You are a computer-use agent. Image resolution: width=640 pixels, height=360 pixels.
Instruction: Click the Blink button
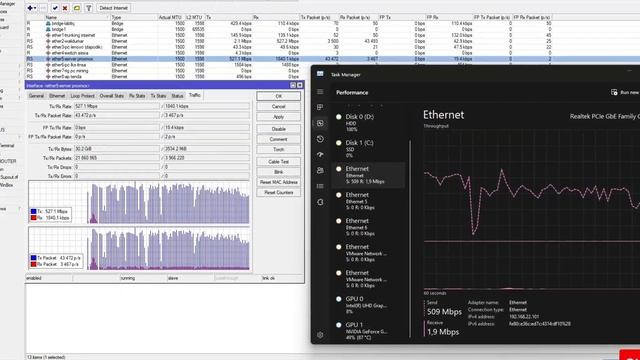(x=278, y=172)
